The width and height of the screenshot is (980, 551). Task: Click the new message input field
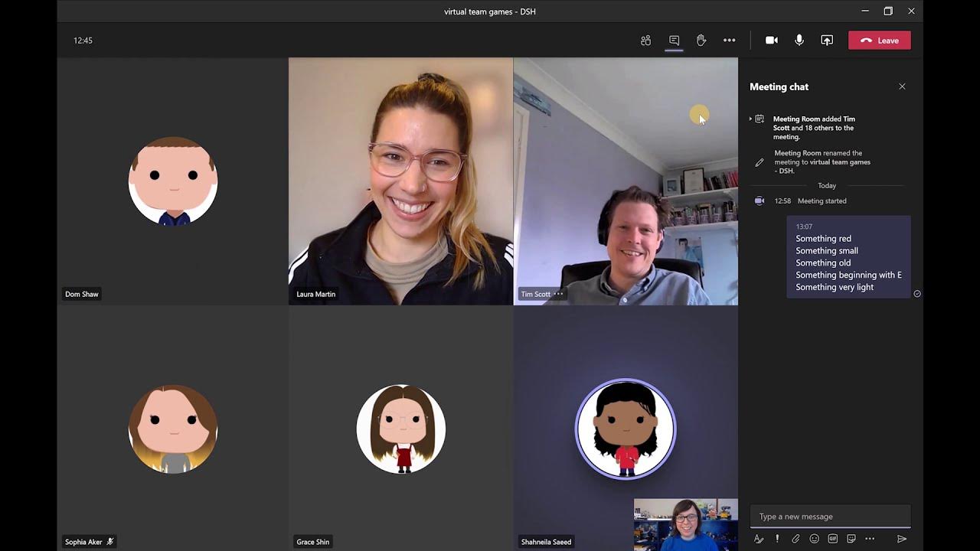pyautogui.click(x=830, y=517)
